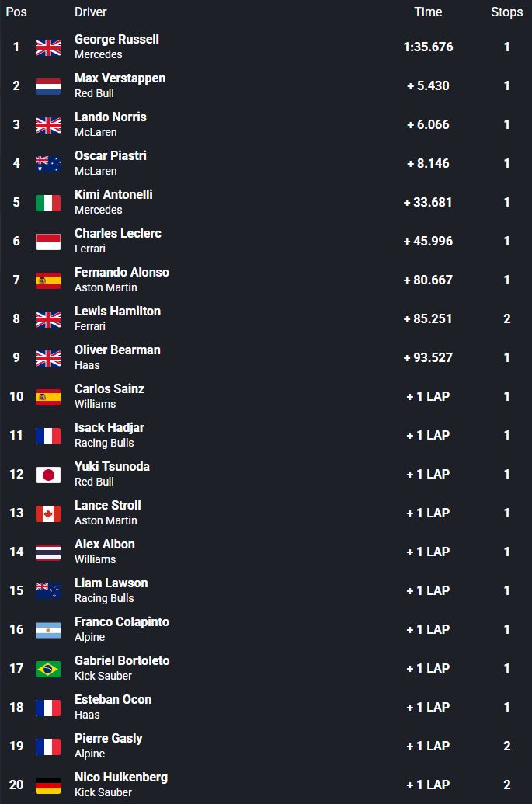Viewport: 532px width, 804px height.
Task: Click the Time column header
Action: [428, 12]
